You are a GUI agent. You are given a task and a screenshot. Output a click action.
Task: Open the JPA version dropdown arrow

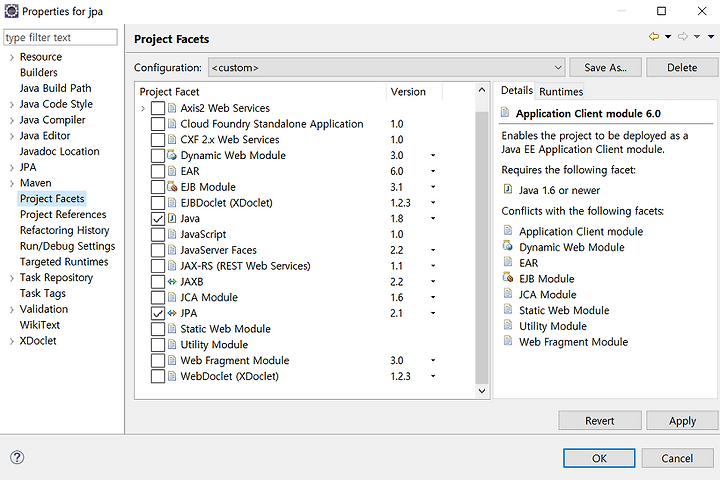coord(433,313)
